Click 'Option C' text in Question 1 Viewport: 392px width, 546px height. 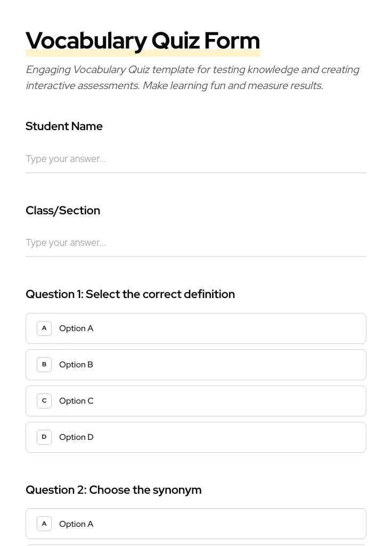(x=76, y=401)
